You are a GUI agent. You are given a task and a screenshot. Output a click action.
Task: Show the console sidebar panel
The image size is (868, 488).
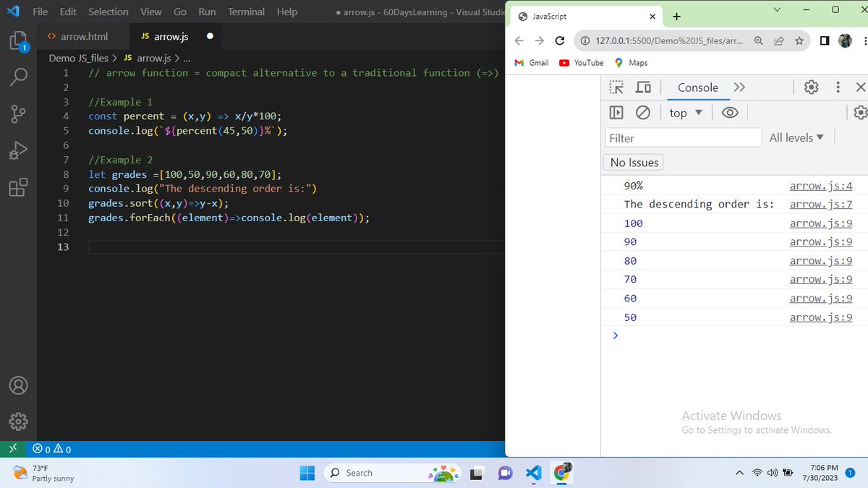click(x=616, y=113)
